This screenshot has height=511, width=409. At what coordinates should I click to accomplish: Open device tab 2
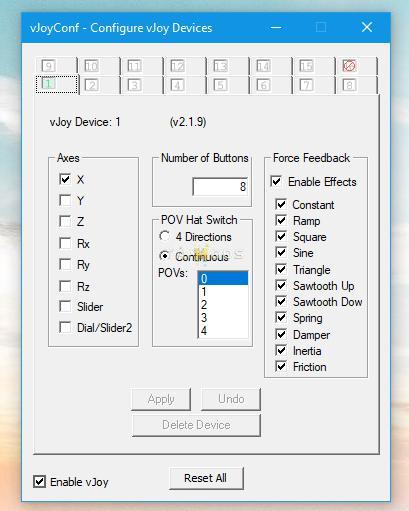coord(91,86)
